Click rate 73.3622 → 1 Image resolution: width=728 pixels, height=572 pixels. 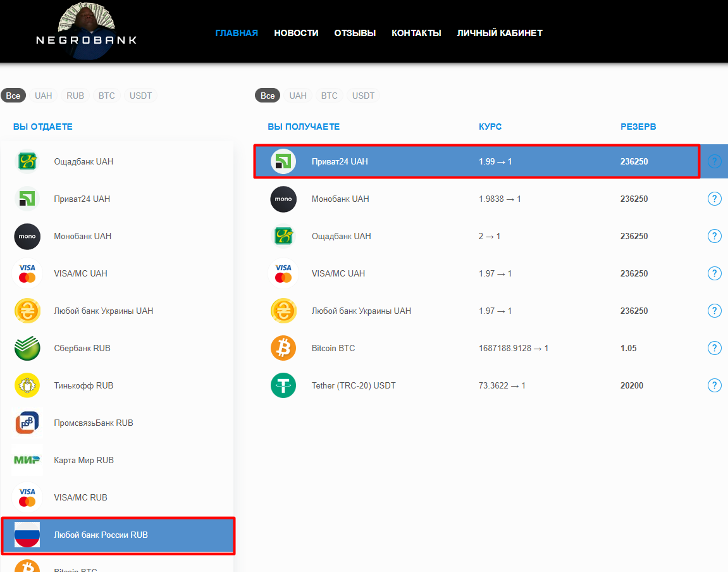pos(502,385)
